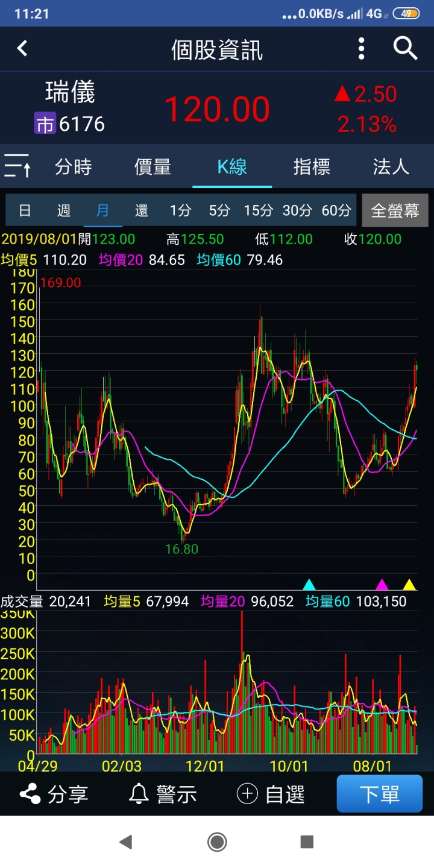Tap the 收120.00 close price
434x868 pixels.
(x=373, y=239)
